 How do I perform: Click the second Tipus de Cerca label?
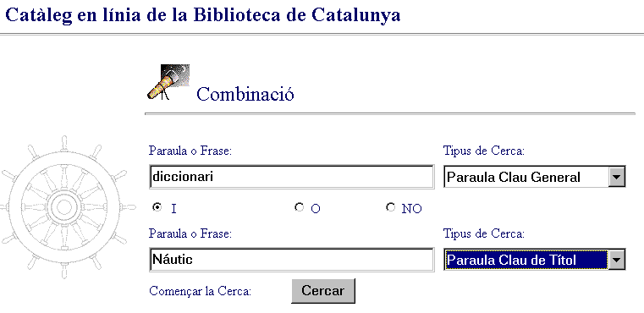point(484,234)
